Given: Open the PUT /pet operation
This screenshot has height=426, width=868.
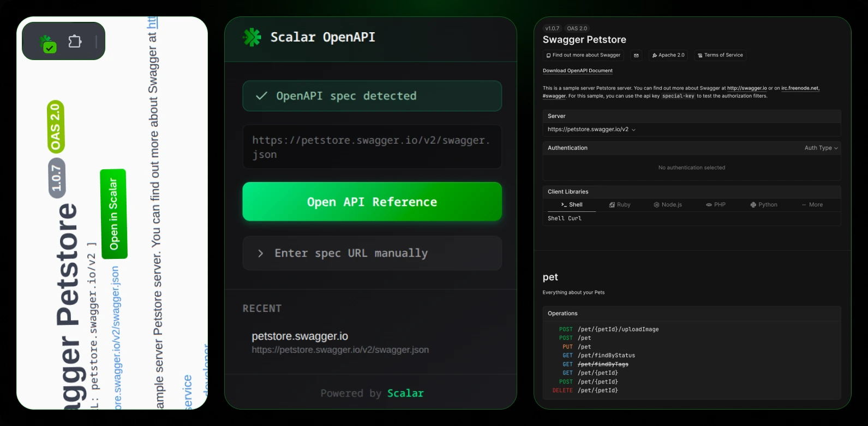Looking at the screenshot, I should [577, 347].
